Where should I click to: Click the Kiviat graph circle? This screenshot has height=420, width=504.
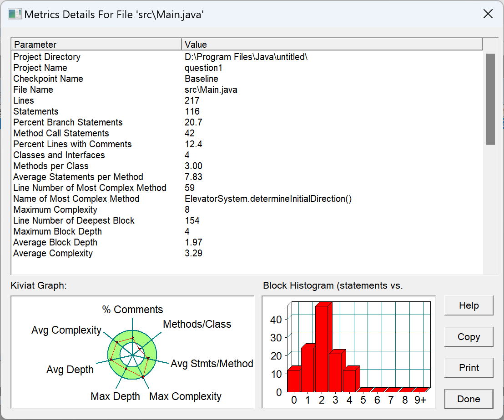132,355
